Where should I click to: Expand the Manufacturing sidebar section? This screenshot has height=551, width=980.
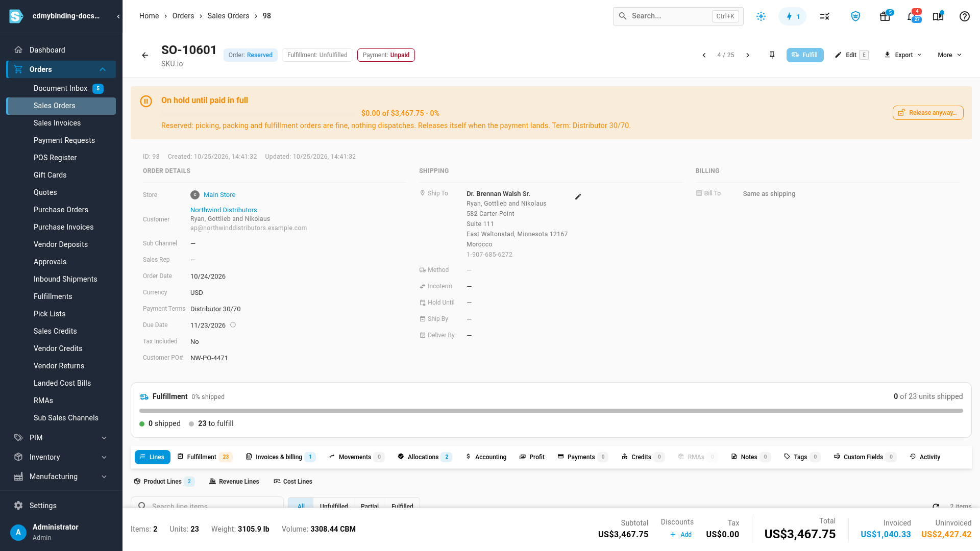104,477
